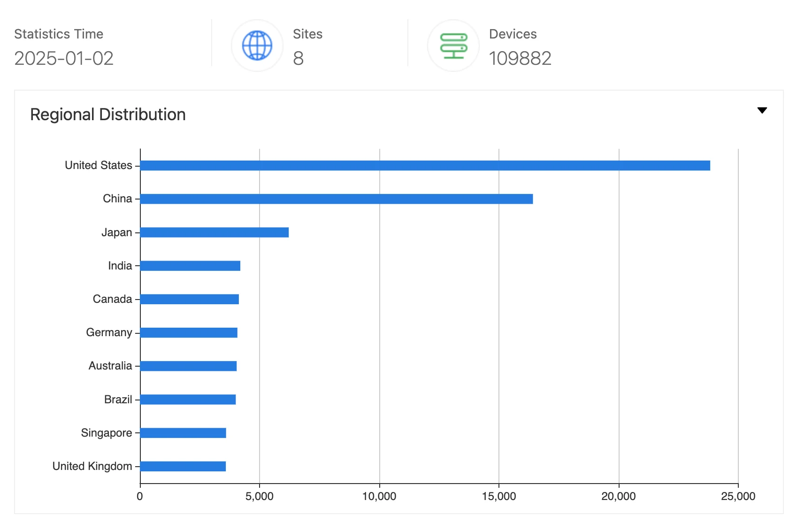Click the 10,000 x-axis tick label
Screen dimensions: 812x523
pyautogui.click(x=379, y=496)
